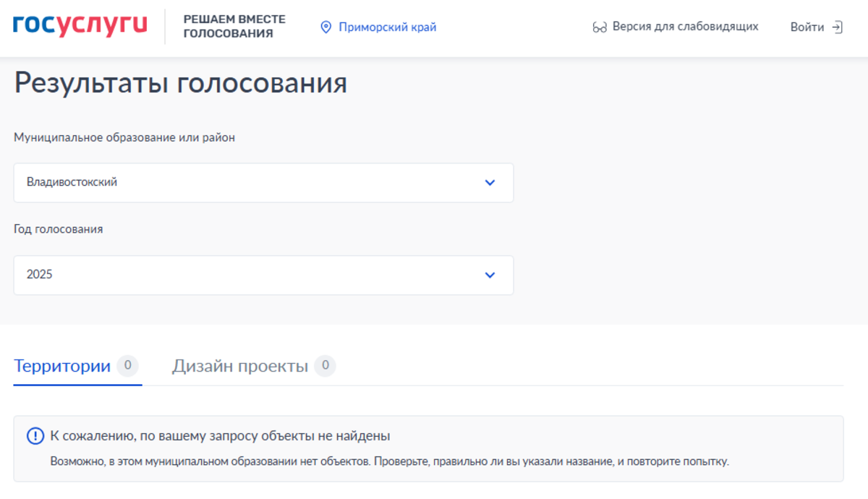Go to Решаем вместе голосования section
Viewport: 868px width, 499px height.
pyautogui.click(x=234, y=27)
